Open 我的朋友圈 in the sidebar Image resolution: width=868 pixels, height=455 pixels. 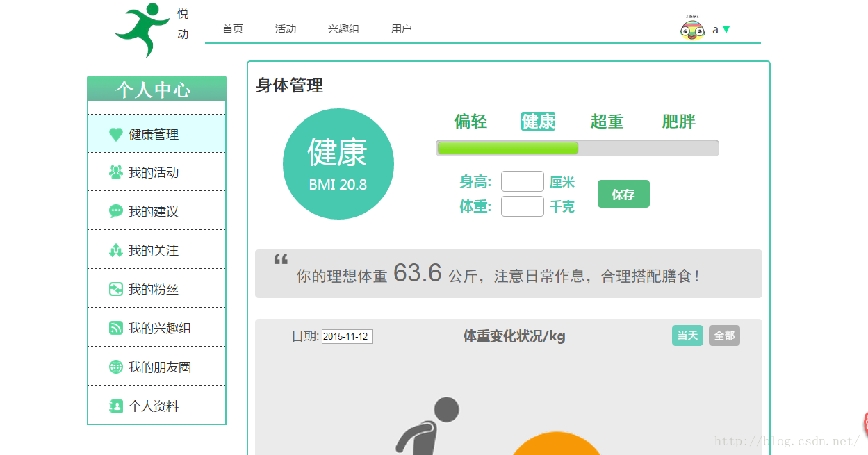[x=156, y=367]
